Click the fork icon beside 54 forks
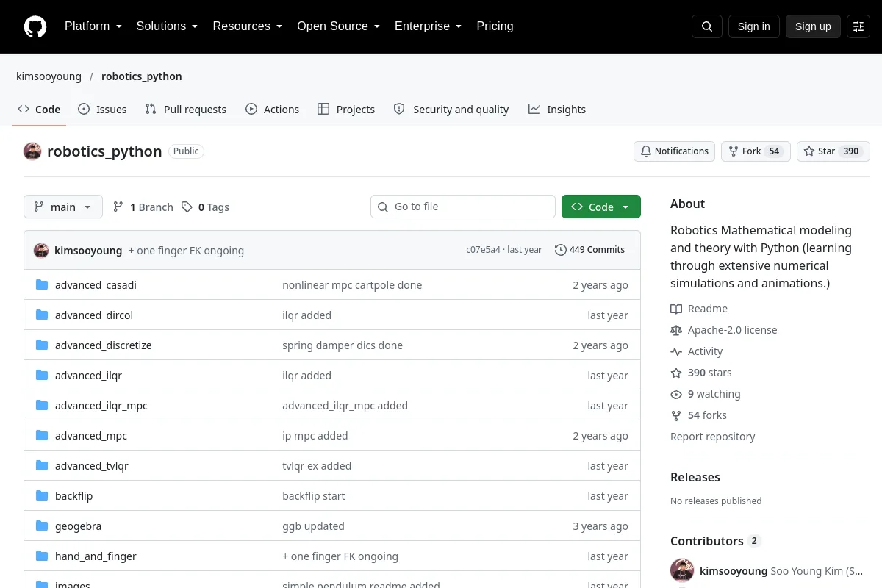 point(676,415)
